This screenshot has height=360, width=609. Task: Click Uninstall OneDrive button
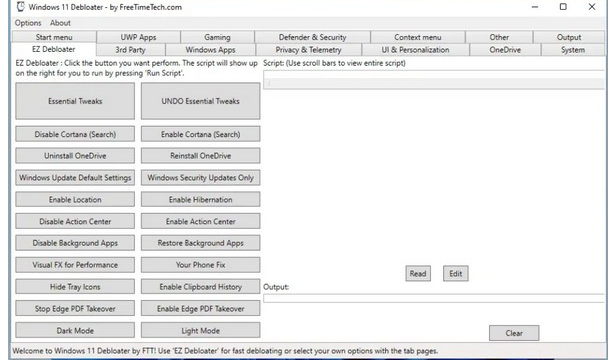click(75, 156)
